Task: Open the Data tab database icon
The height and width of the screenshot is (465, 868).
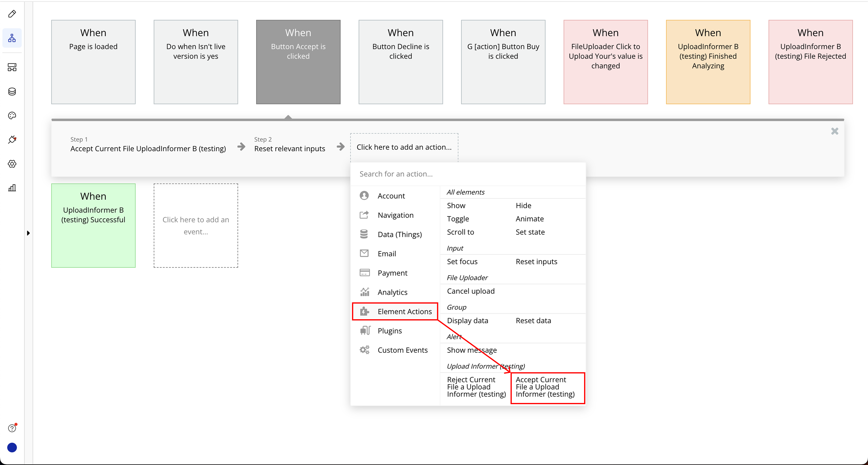Action: point(12,92)
